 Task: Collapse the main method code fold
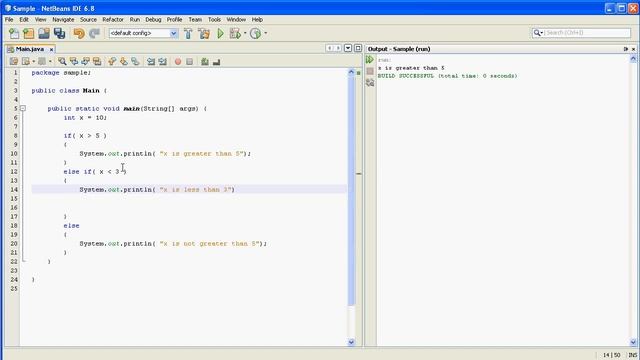[x=23, y=109]
